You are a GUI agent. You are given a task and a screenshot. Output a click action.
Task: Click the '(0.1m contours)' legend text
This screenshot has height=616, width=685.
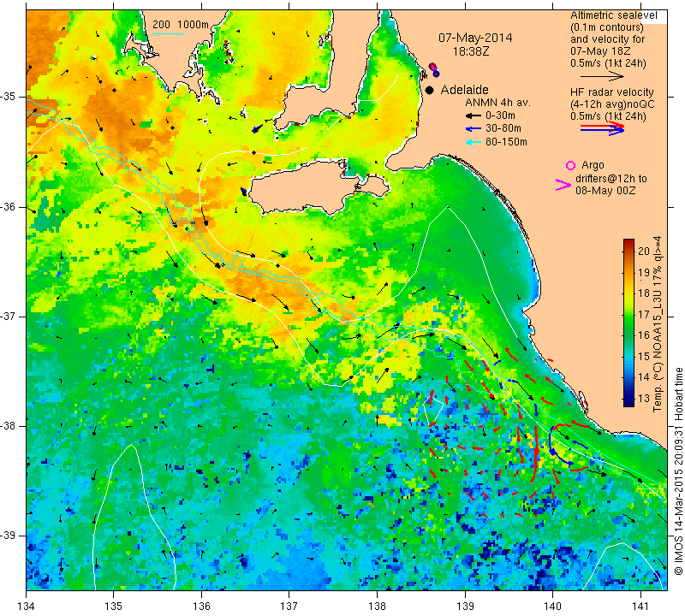(x=607, y=27)
